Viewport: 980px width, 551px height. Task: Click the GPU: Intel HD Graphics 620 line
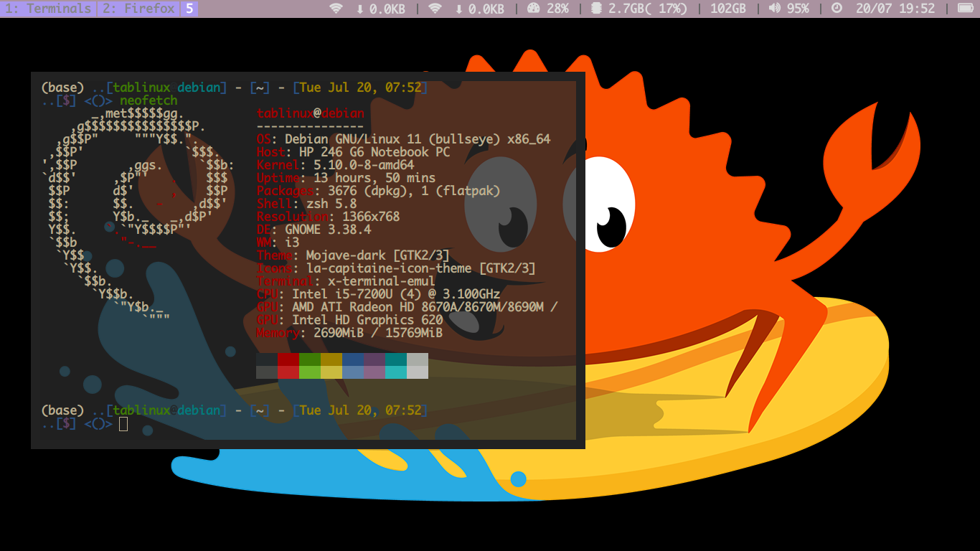[x=349, y=320]
